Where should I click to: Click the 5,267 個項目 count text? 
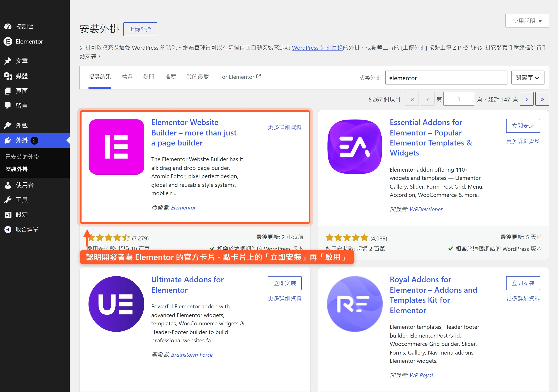pyautogui.click(x=384, y=99)
